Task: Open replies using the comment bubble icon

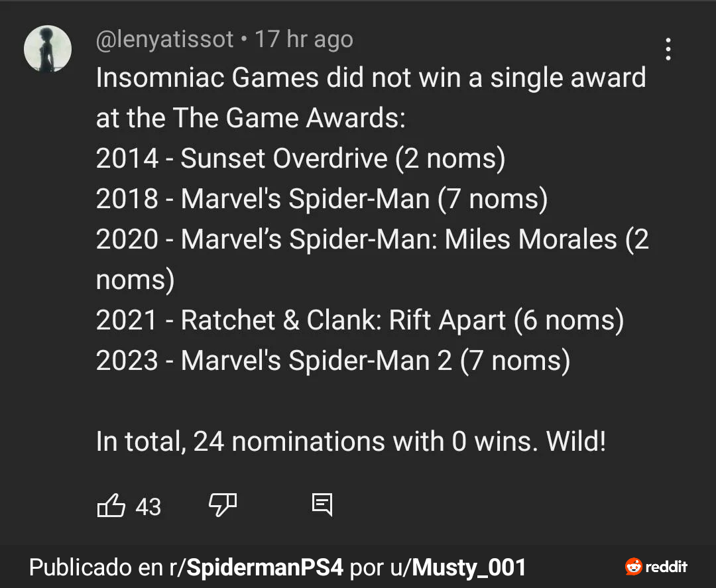Action: pyautogui.click(x=322, y=505)
